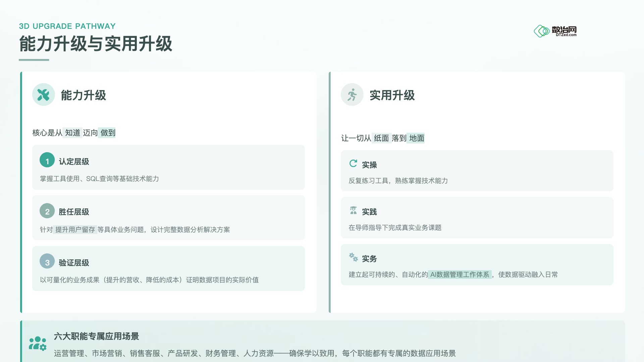Click the 3D UPGRADE PATHWAY subtitle
The image size is (644, 362).
pyautogui.click(x=67, y=26)
